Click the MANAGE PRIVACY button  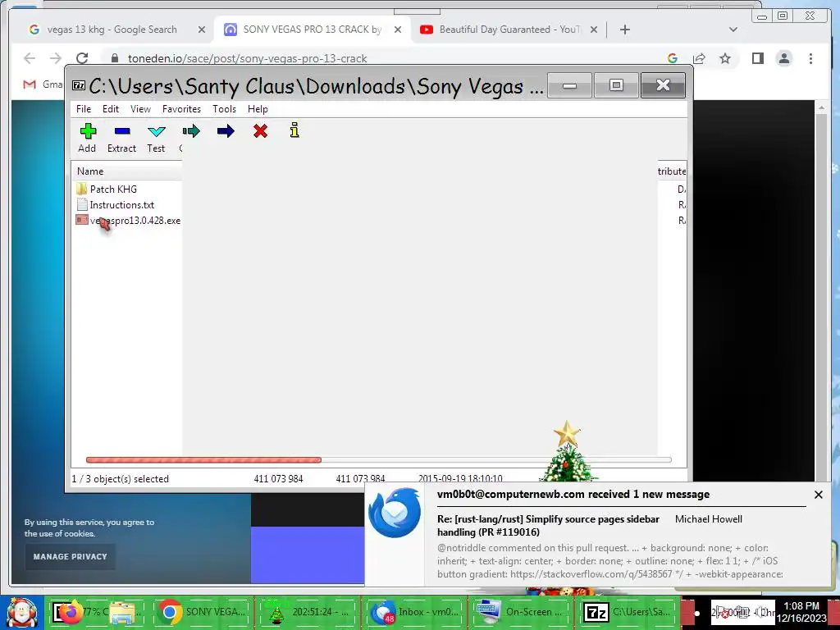[71, 557]
